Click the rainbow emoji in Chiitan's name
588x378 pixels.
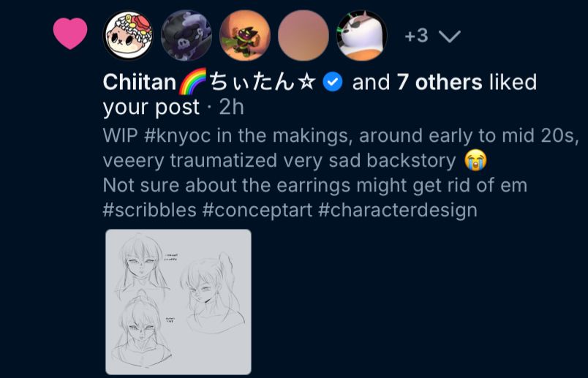point(193,81)
